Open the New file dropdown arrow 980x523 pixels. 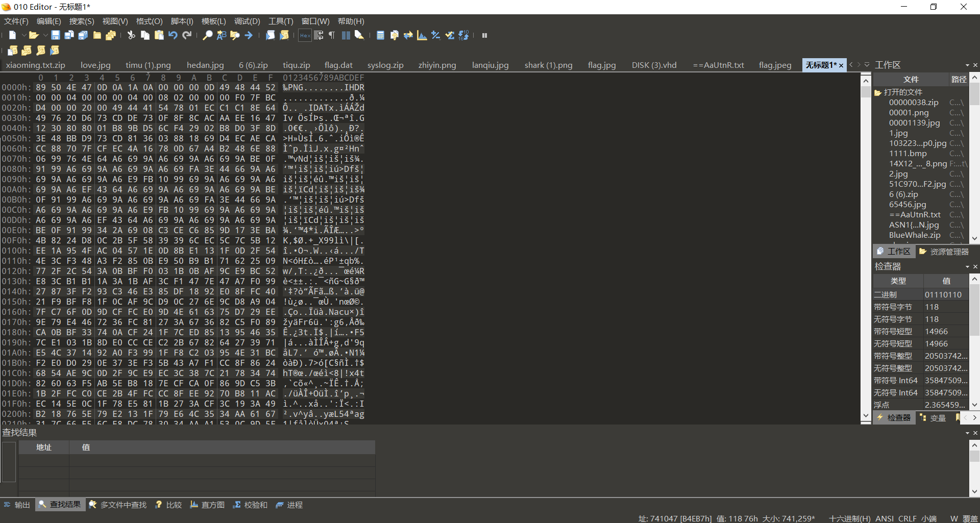coord(23,35)
